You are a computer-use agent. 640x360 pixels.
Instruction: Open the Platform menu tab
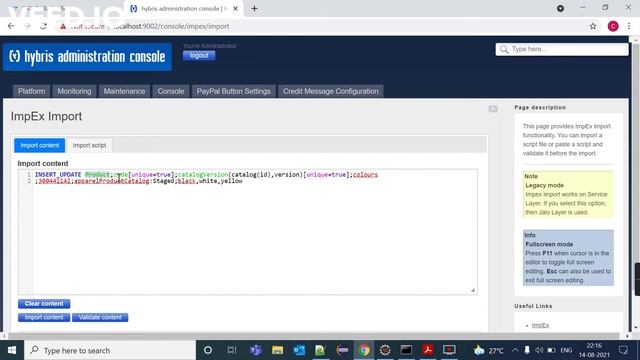pos(31,91)
